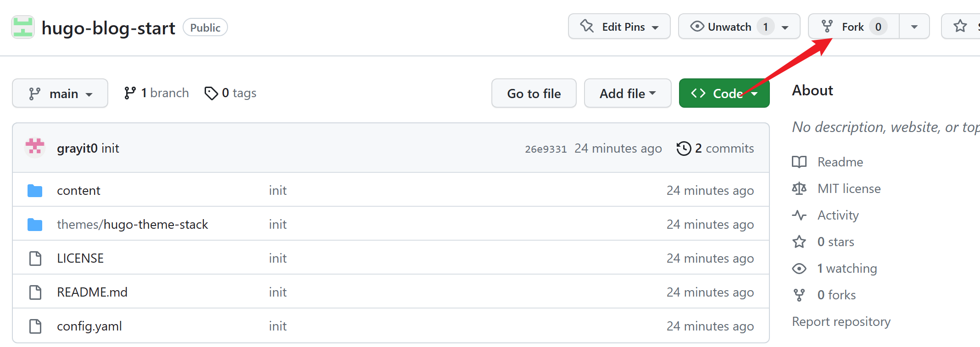This screenshot has width=980, height=347.
Task: Click the LICENSE file icon
Action: (x=35, y=259)
